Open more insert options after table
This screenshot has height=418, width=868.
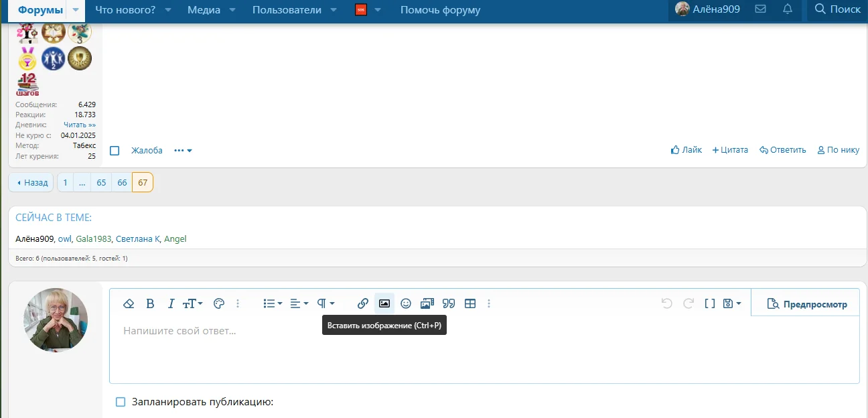click(489, 303)
